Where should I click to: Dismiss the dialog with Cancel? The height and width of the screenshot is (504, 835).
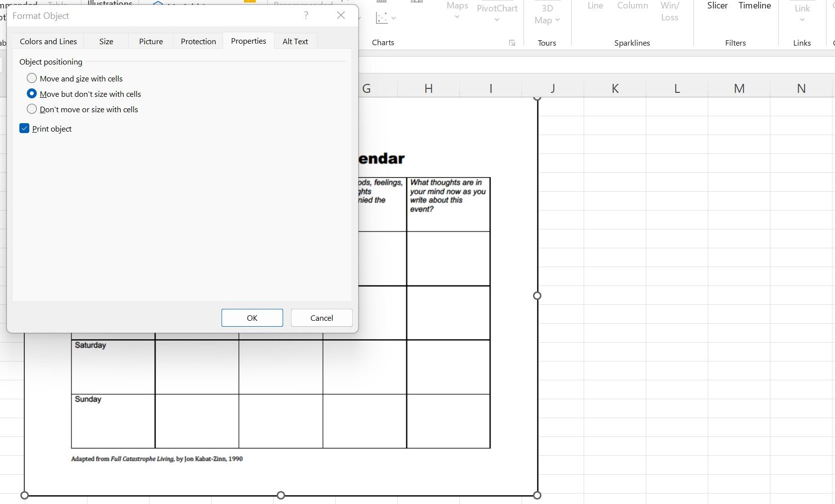(x=321, y=318)
